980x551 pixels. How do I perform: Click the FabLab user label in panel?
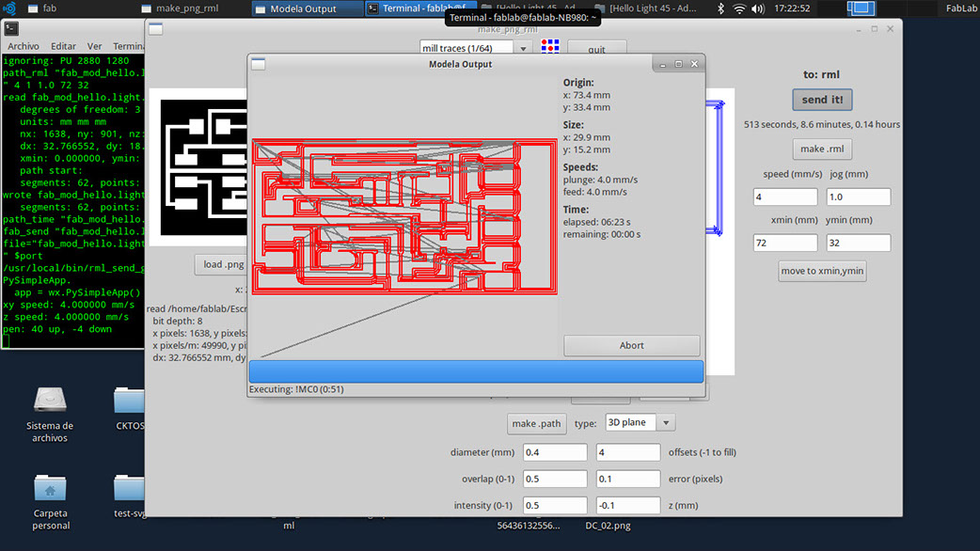(x=961, y=8)
